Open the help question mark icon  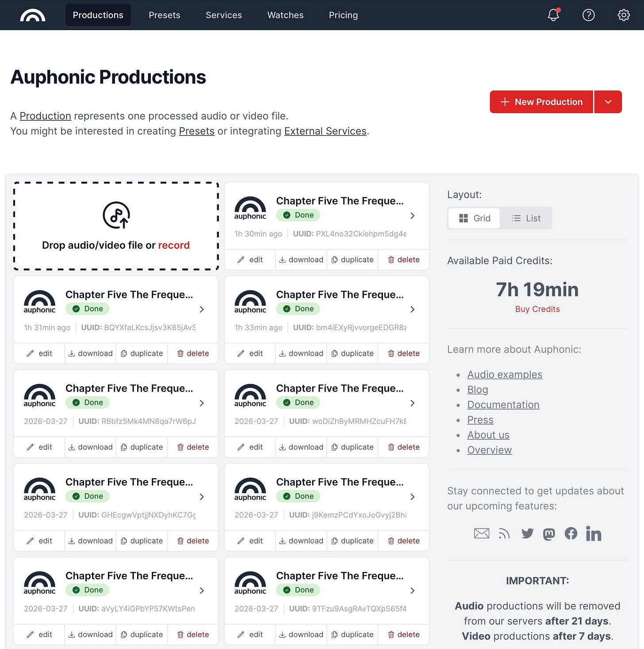point(588,15)
